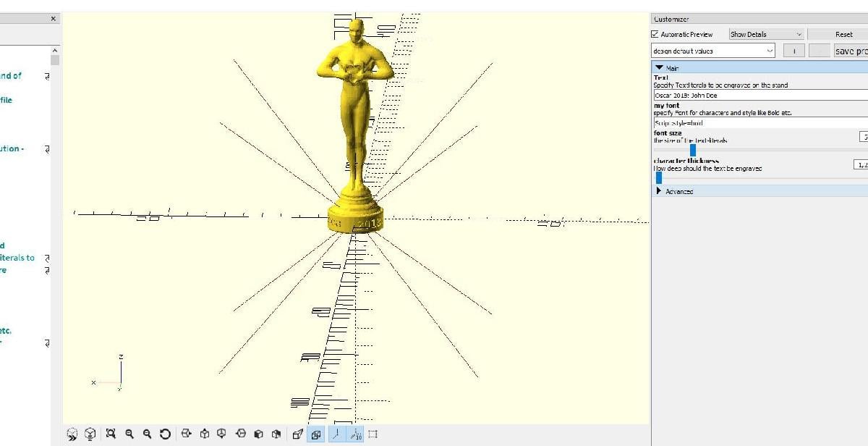Screen dimensions: 868x446
Task: Click the save preset button
Action: (851, 51)
